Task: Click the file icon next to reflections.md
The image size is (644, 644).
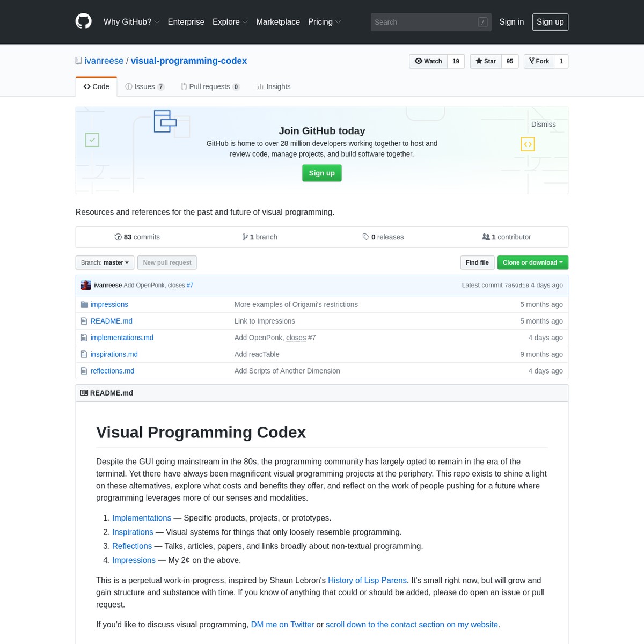Action: 84,371
